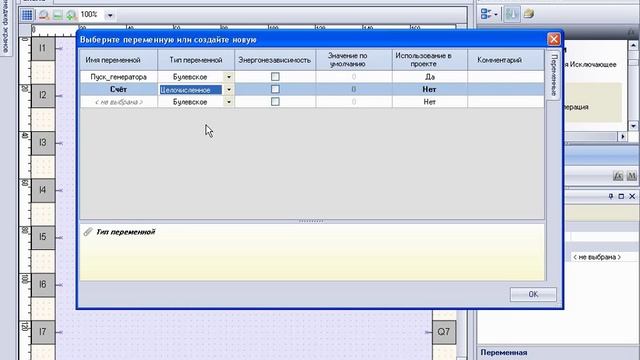640x360 pixels.
Task: Select the Счёт variable name cell
Action: 118,89
